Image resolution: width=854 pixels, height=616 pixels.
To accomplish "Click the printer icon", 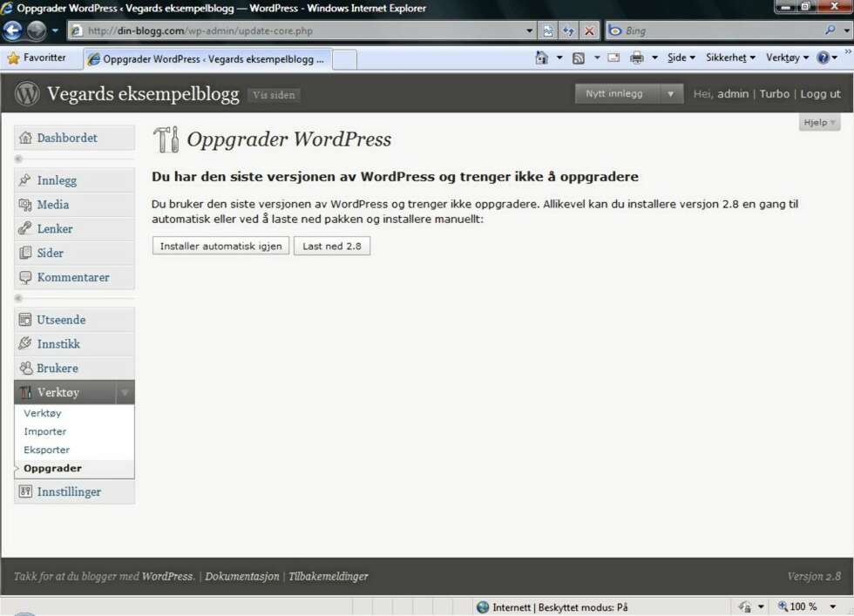I will tap(637, 58).
